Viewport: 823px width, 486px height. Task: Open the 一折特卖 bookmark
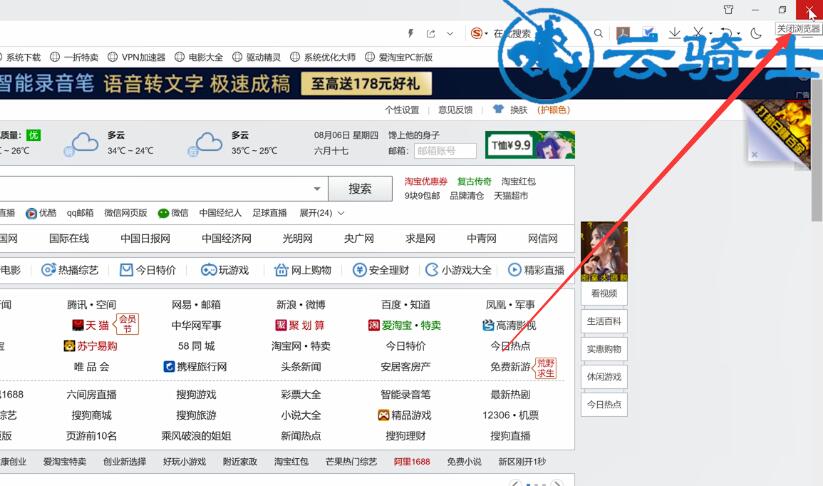tap(74, 57)
